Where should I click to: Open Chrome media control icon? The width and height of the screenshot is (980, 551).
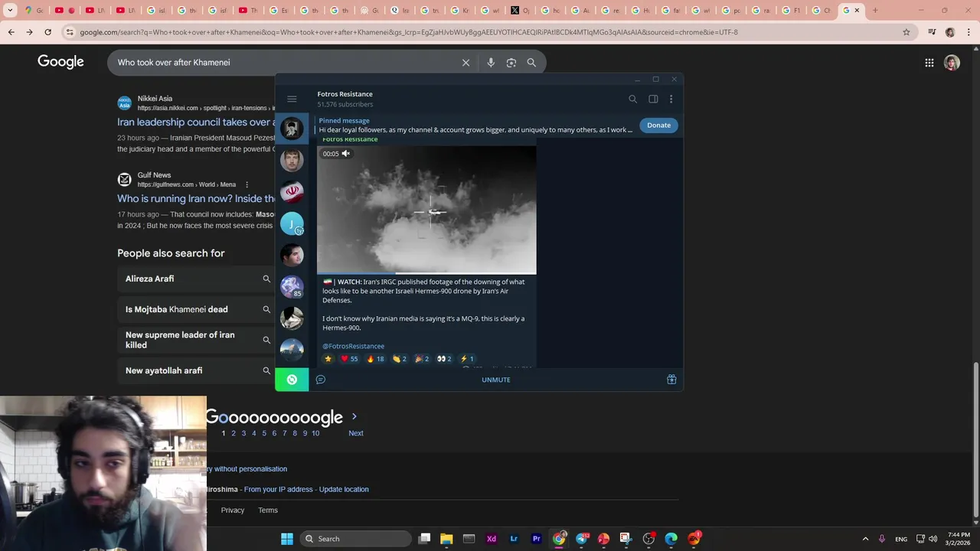tap(932, 32)
